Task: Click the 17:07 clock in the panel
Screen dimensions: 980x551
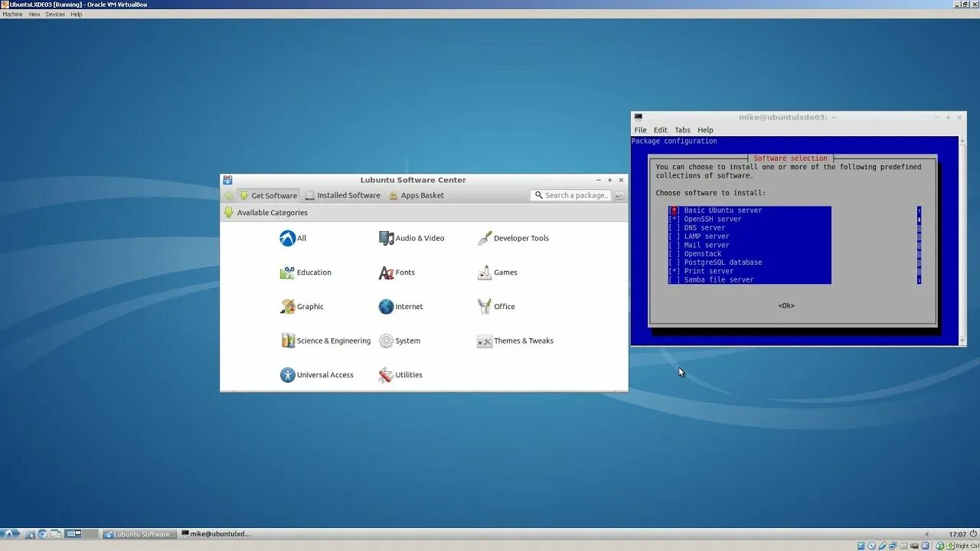Action: coord(957,534)
